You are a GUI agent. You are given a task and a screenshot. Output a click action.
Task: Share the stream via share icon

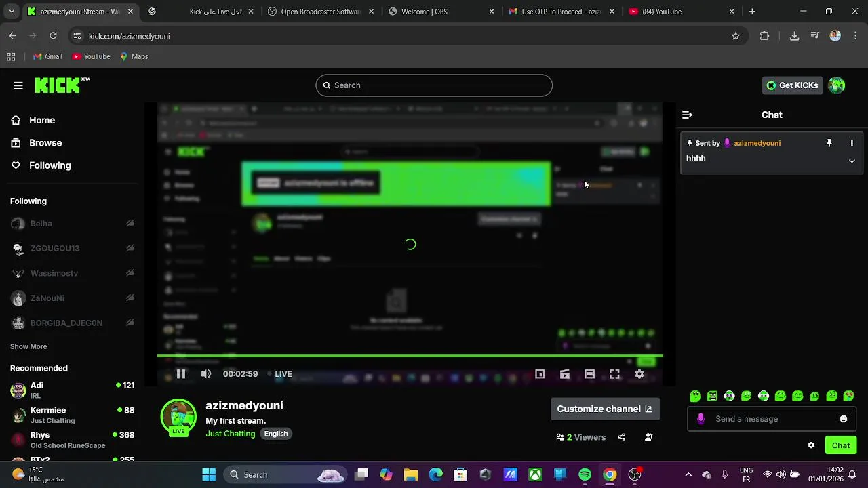coord(622,437)
